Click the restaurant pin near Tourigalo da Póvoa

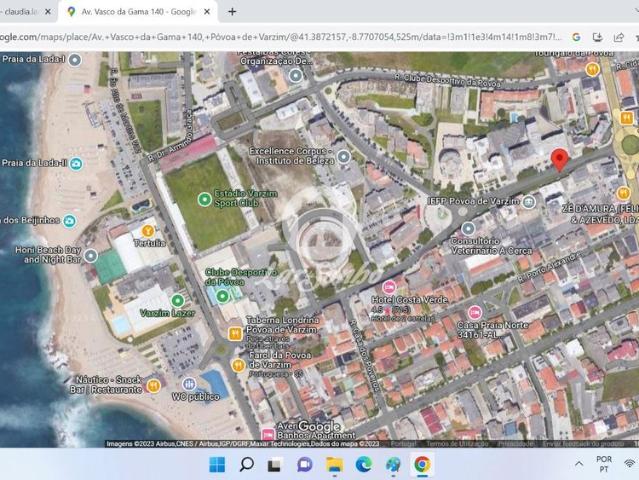click(x=592, y=69)
